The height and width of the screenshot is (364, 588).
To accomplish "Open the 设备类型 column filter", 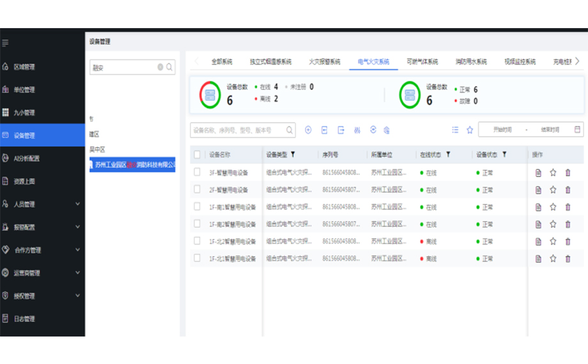I will [293, 155].
